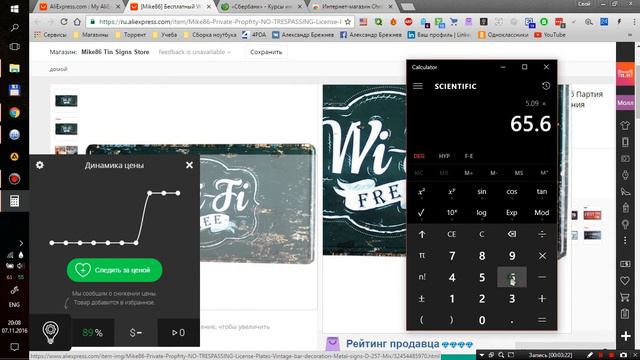Screen dimensions: 640x360
Task: Toggle DEG angle unit in Calculator
Action: click(x=419, y=156)
